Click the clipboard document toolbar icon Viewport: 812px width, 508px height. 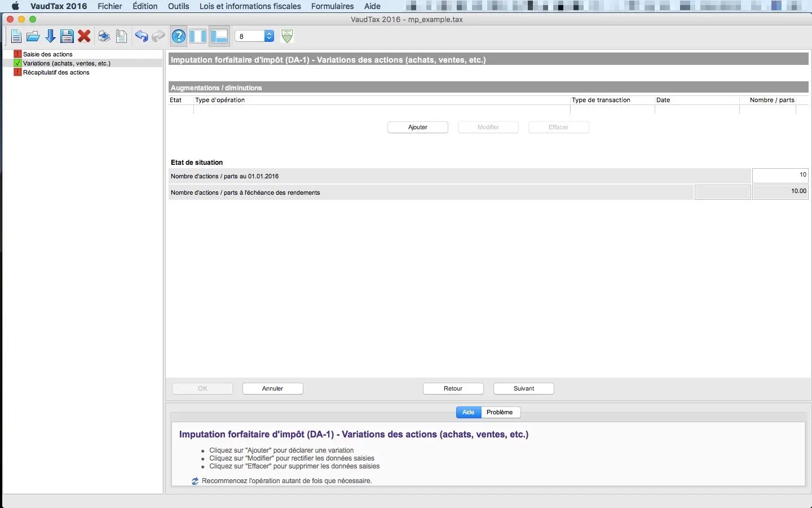point(121,37)
